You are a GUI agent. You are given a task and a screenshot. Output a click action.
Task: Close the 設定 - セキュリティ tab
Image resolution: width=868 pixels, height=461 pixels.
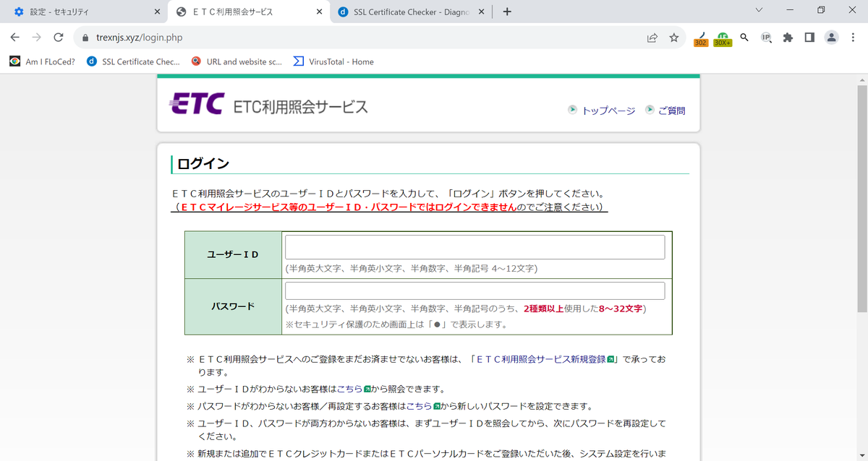coord(158,12)
